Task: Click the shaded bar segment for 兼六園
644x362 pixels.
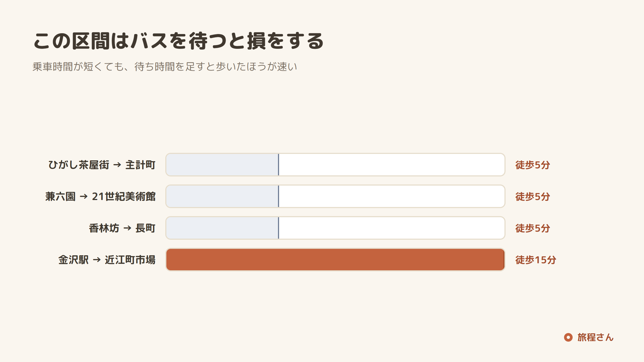Action: coord(222,196)
